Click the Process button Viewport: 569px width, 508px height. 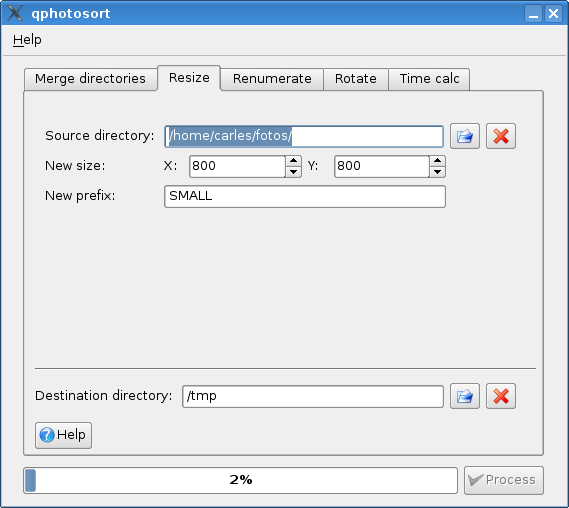pos(504,480)
